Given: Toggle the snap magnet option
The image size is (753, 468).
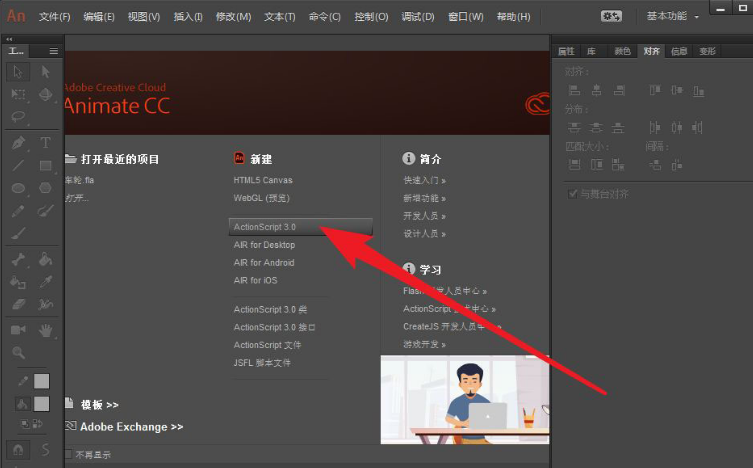Looking at the screenshot, I should pos(18,450).
